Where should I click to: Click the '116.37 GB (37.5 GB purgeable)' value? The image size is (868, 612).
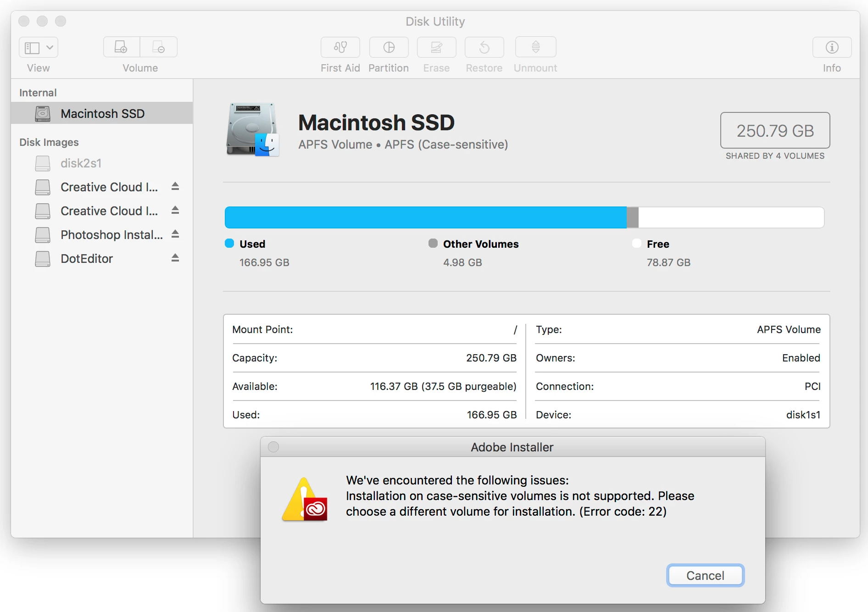tap(443, 386)
